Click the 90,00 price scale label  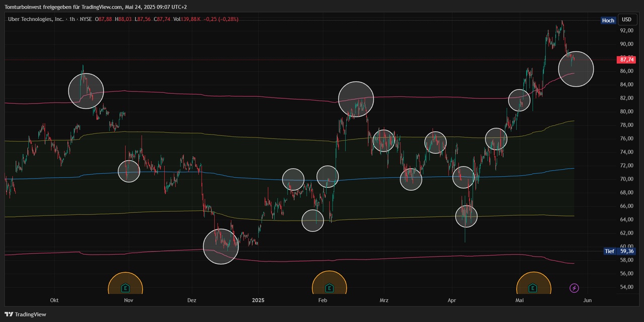pos(626,44)
